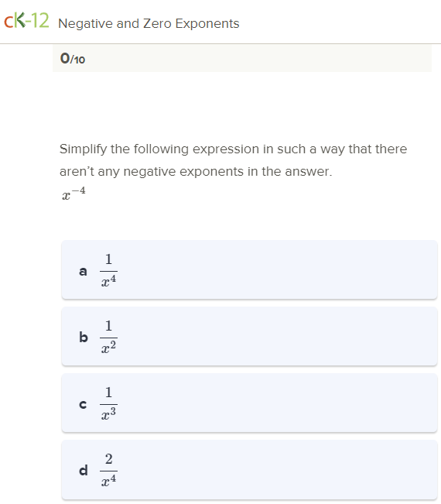Click the 0/10 score counter

(73, 59)
